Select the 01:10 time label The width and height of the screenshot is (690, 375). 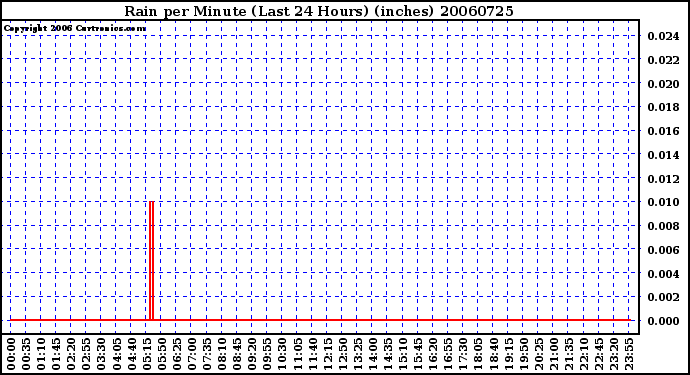coord(40,354)
